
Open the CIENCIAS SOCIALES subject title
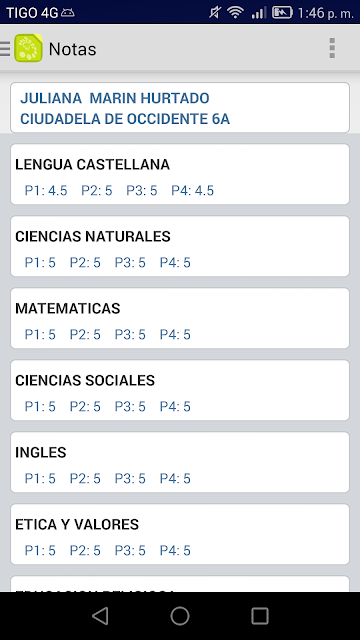click(x=85, y=380)
